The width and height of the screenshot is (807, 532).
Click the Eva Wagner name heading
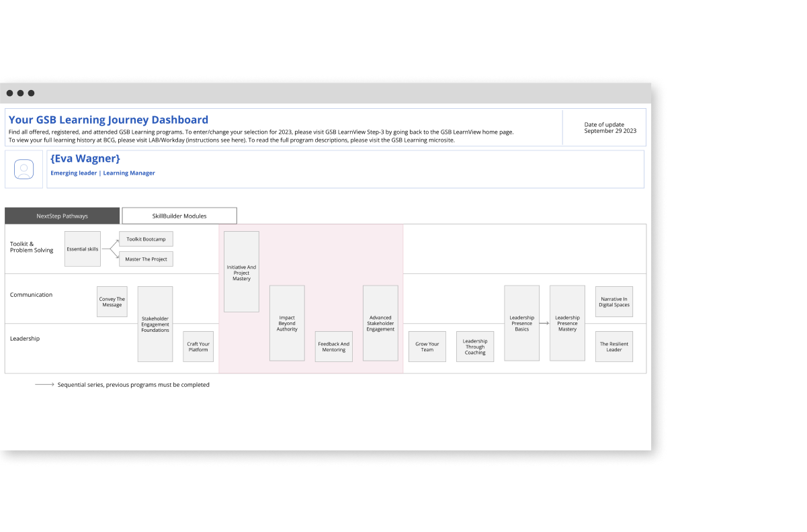tap(85, 159)
